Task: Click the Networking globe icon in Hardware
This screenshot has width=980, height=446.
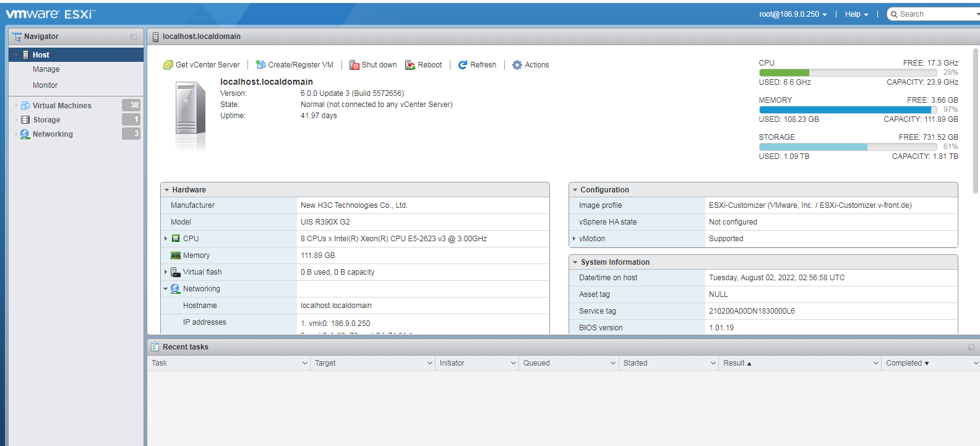Action: click(176, 289)
